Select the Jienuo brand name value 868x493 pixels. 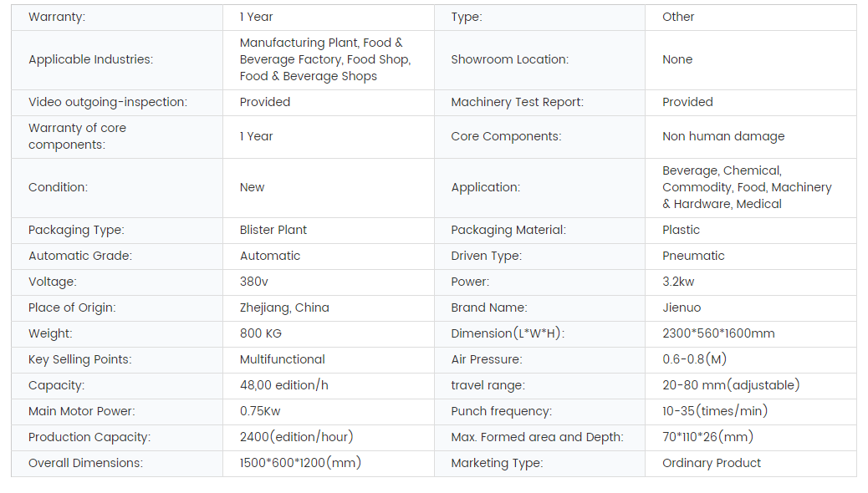[x=682, y=307]
